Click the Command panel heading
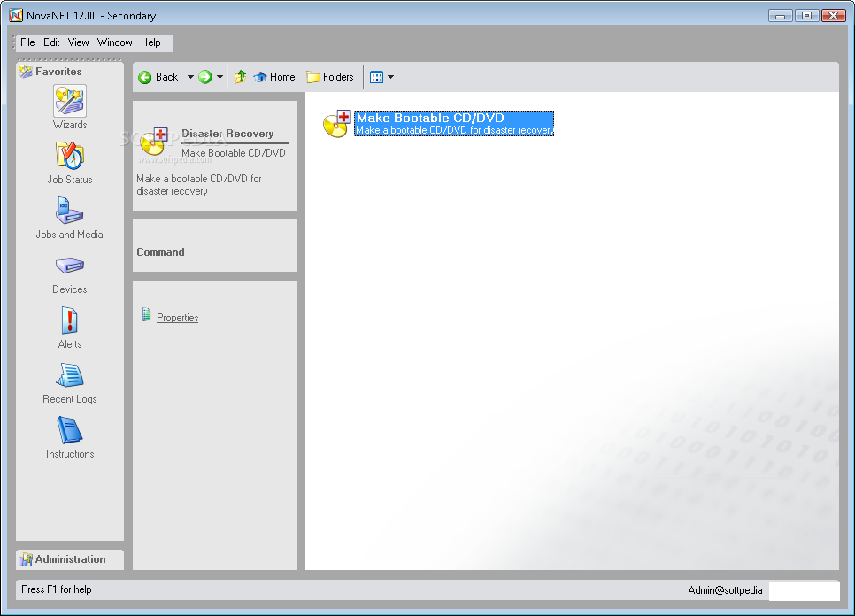This screenshot has height=616, width=855. pos(160,252)
